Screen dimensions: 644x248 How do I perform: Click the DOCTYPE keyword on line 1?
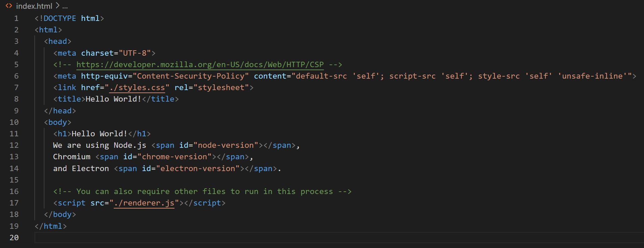[60, 19]
